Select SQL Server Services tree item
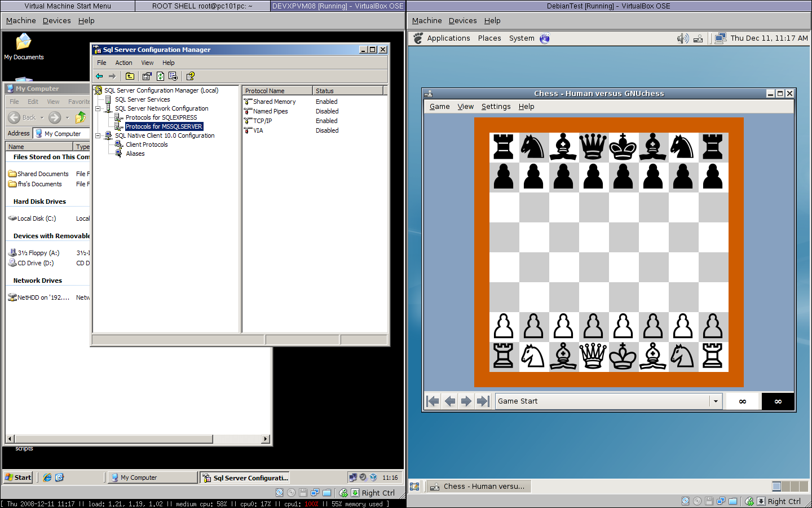 click(x=143, y=99)
